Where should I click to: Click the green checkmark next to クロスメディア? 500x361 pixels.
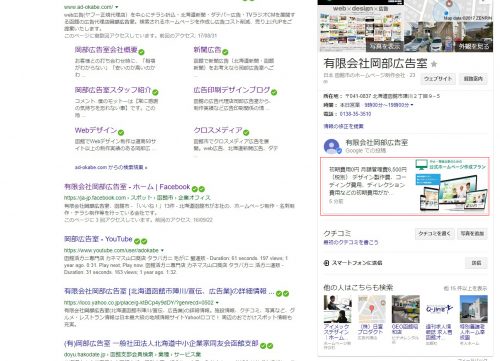pos(246,132)
